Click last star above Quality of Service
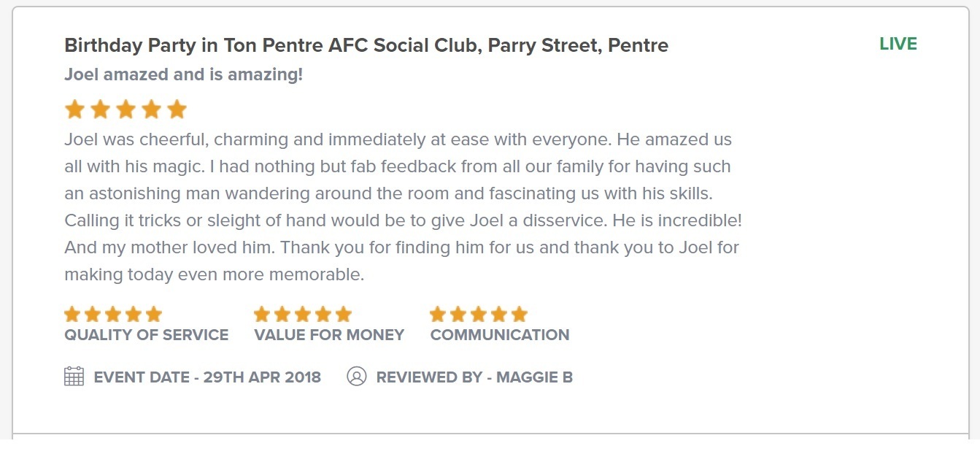 coord(153,315)
